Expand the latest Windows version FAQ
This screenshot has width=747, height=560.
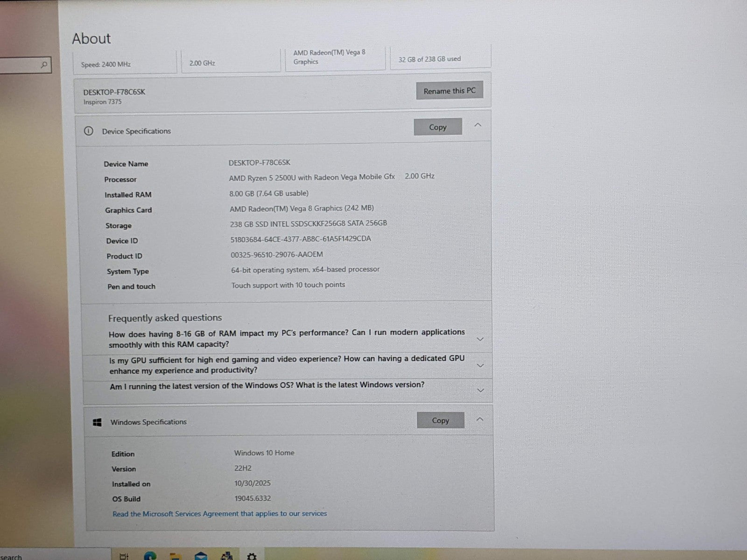pyautogui.click(x=480, y=390)
